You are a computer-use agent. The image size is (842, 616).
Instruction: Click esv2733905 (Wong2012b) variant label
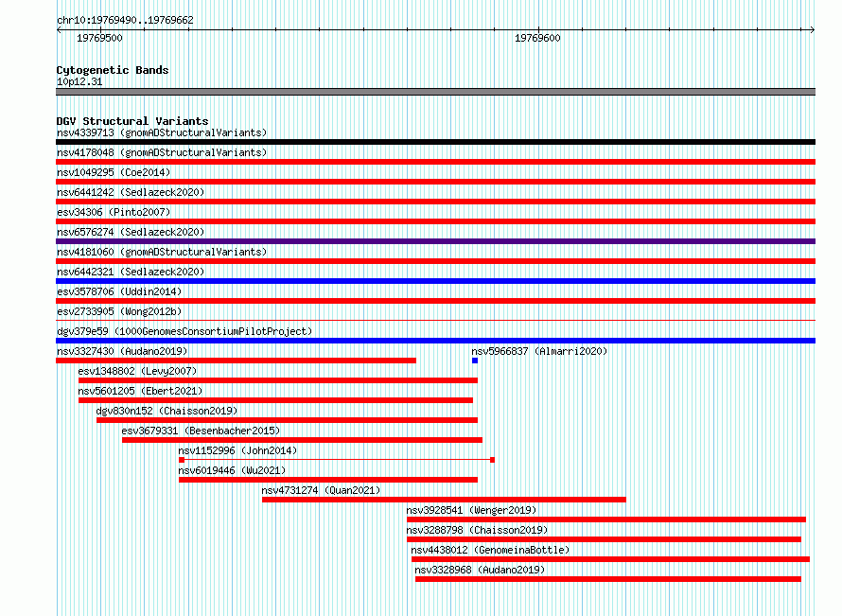pyautogui.click(x=119, y=311)
